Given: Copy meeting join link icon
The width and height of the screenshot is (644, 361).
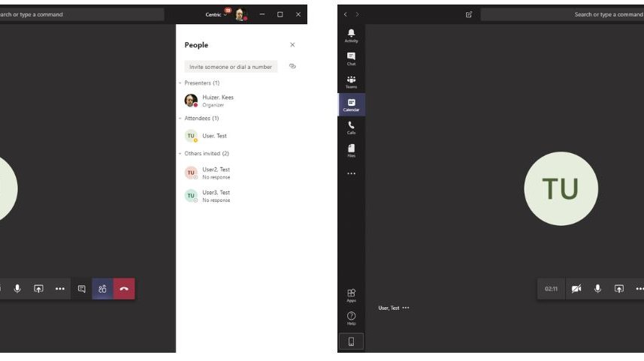Looking at the screenshot, I should pos(292,66).
